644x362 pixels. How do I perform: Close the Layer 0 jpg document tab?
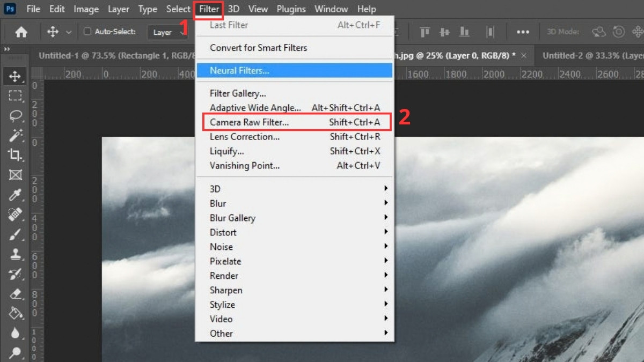524,55
